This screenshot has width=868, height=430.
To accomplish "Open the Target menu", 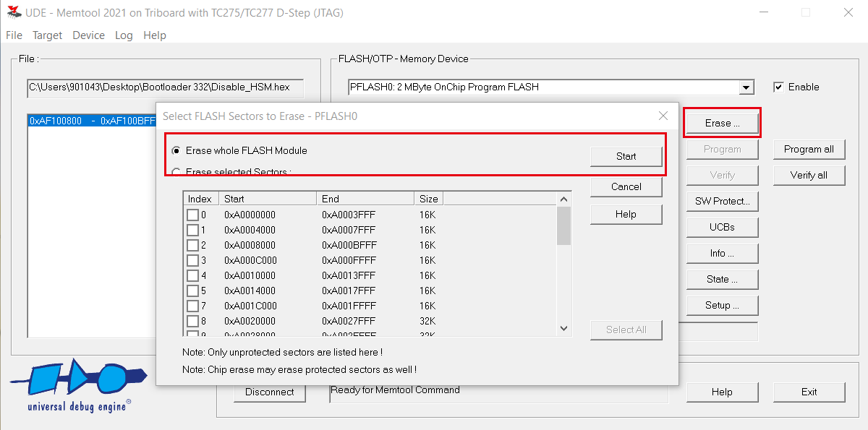I will (47, 35).
